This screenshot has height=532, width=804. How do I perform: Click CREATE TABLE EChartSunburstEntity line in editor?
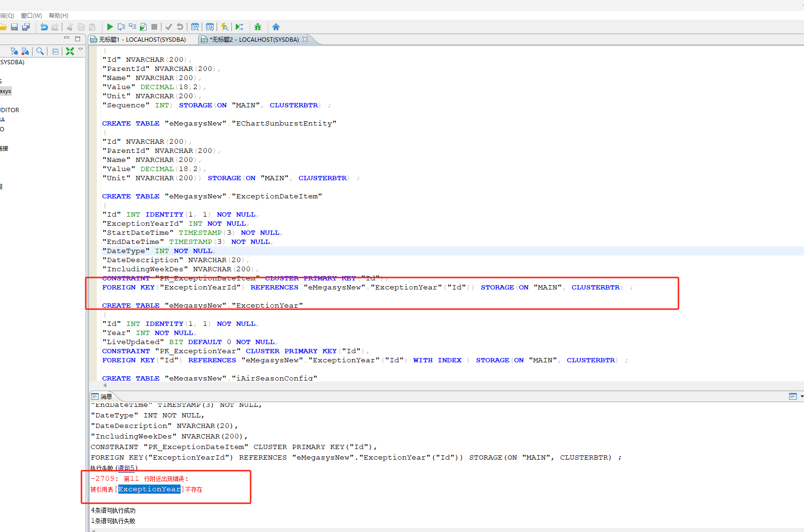219,123
